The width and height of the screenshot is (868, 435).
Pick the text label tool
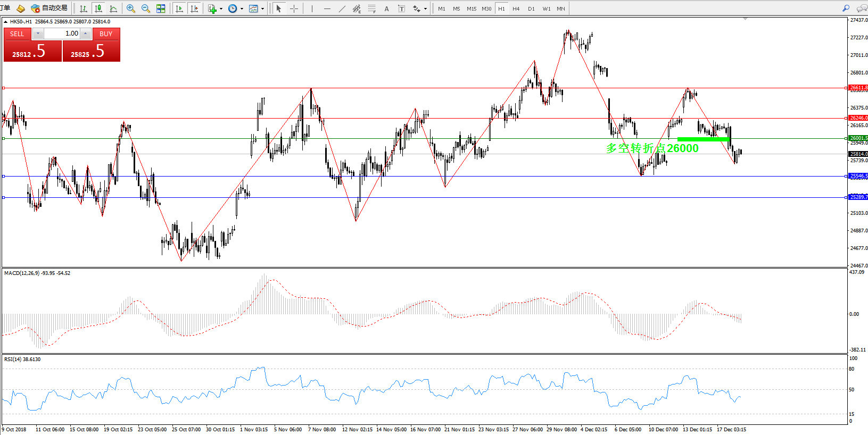click(386, 9)
